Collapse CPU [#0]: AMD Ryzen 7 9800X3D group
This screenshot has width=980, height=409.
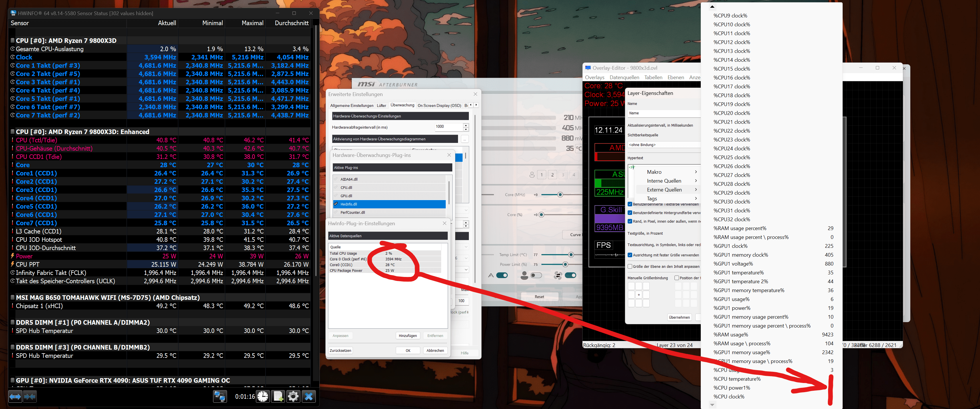click(x=13, y=40)
